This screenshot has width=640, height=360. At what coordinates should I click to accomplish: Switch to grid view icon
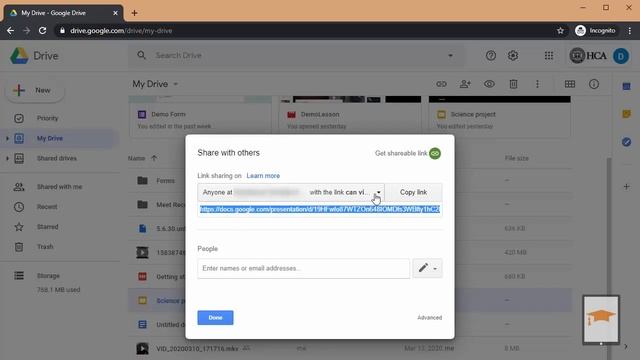point(570,84)
